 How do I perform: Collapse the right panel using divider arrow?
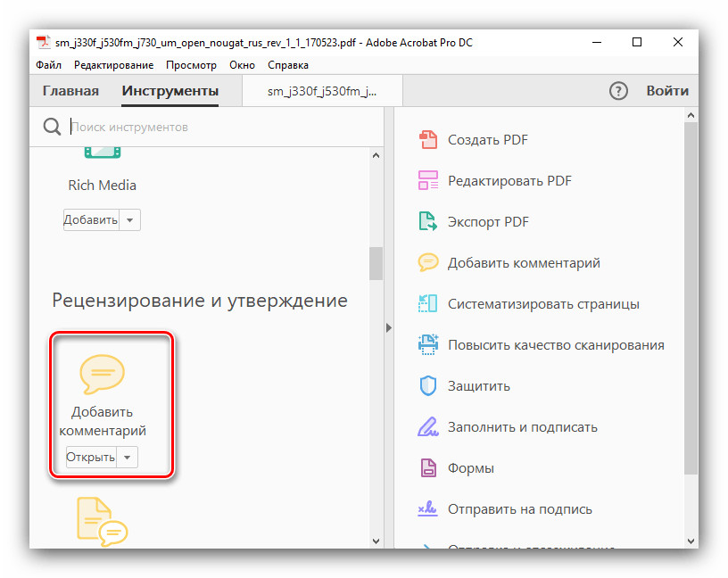click(388, 328)
